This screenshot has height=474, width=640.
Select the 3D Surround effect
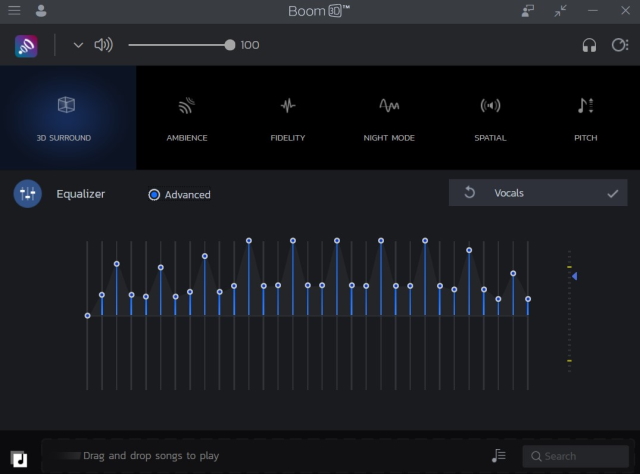coord(68,118)
